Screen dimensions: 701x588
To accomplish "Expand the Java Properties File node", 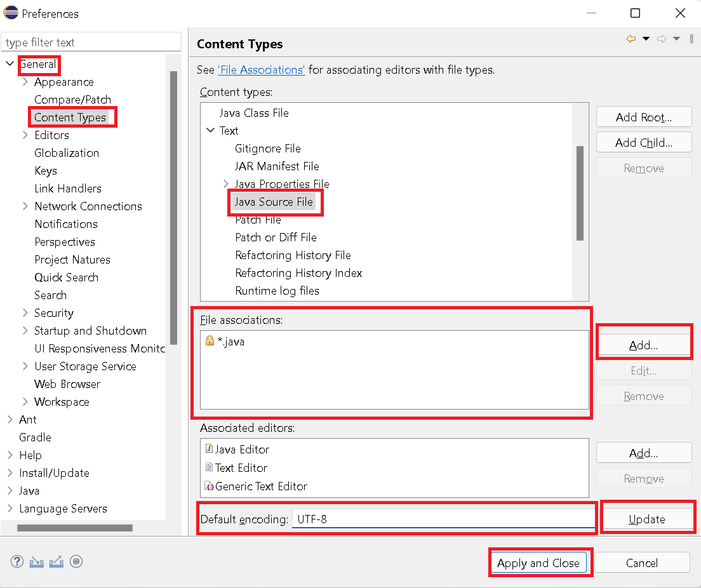I will pyautogui.click(x=226, y=184).
